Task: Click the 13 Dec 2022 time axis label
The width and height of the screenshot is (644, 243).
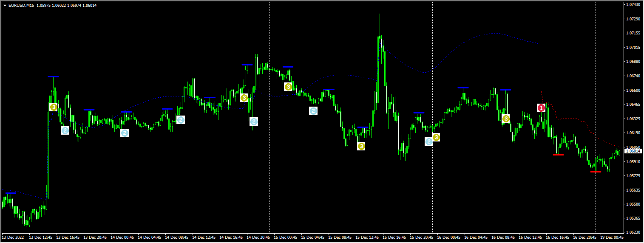Action: tap(13, 237)
